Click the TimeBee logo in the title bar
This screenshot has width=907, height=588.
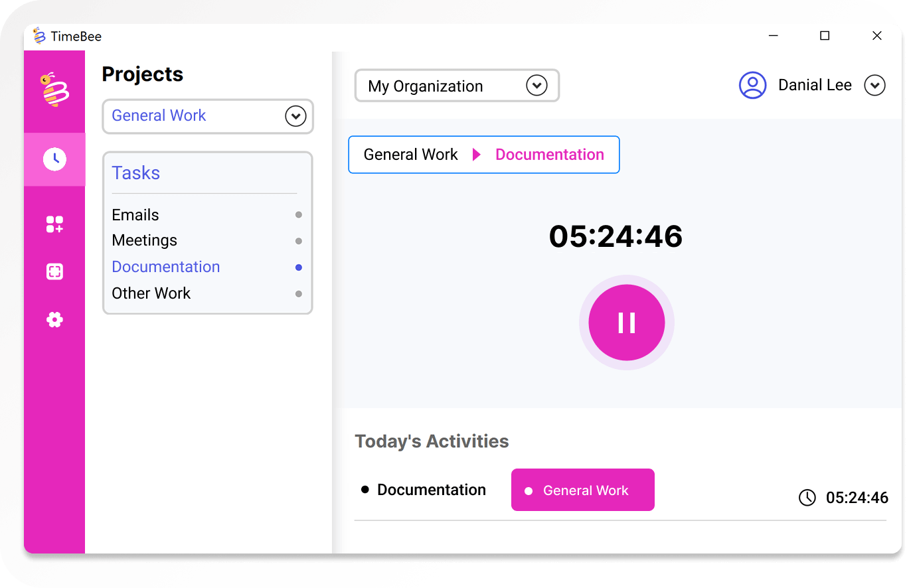tap(40, 37)
